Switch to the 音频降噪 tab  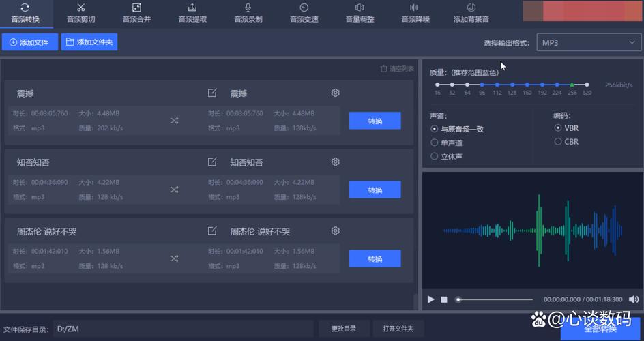[x=415, y=14]
